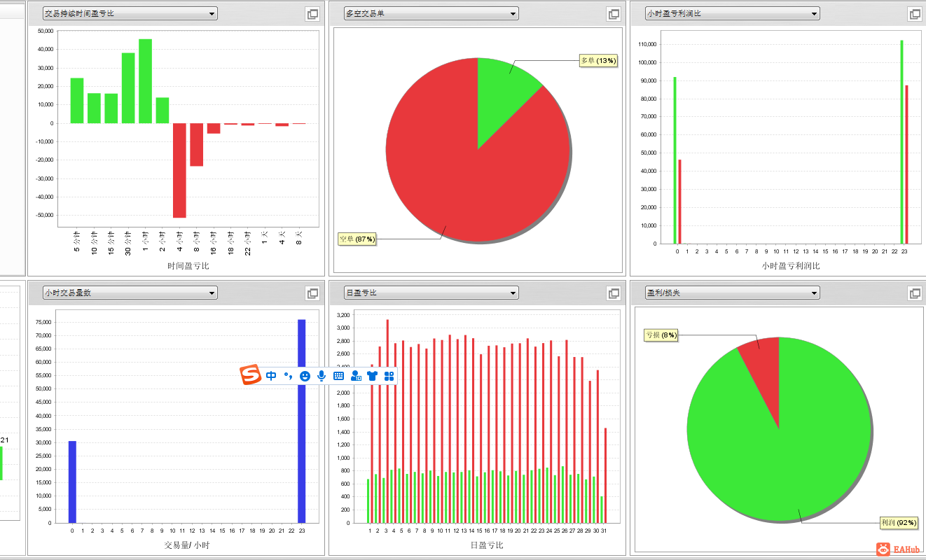Open the shirt skin icon on IME bar
Viewport: 926px width, 560px height.
point(372,376)
